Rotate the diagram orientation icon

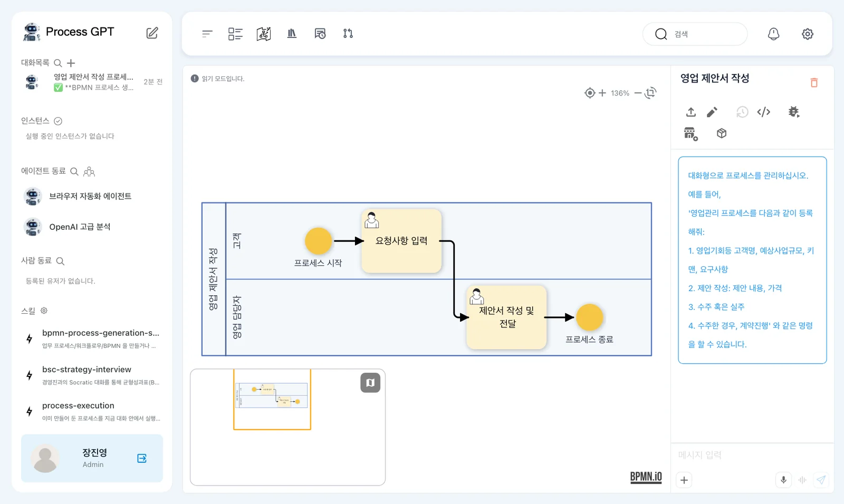650,93
